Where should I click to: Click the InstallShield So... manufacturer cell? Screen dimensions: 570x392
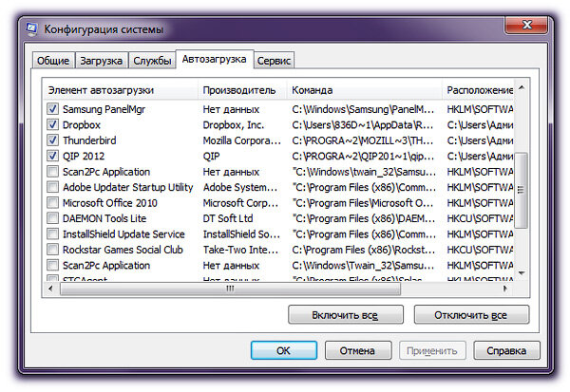point(241,233)
